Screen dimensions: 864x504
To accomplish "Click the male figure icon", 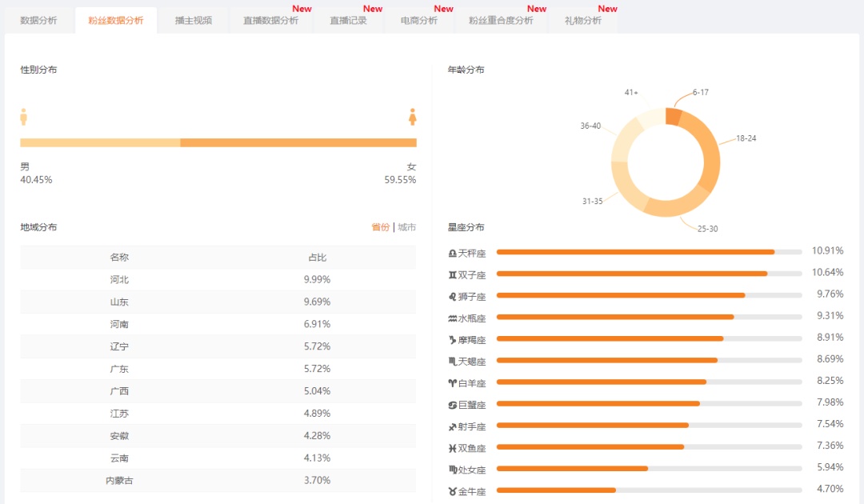I will 23,117.
